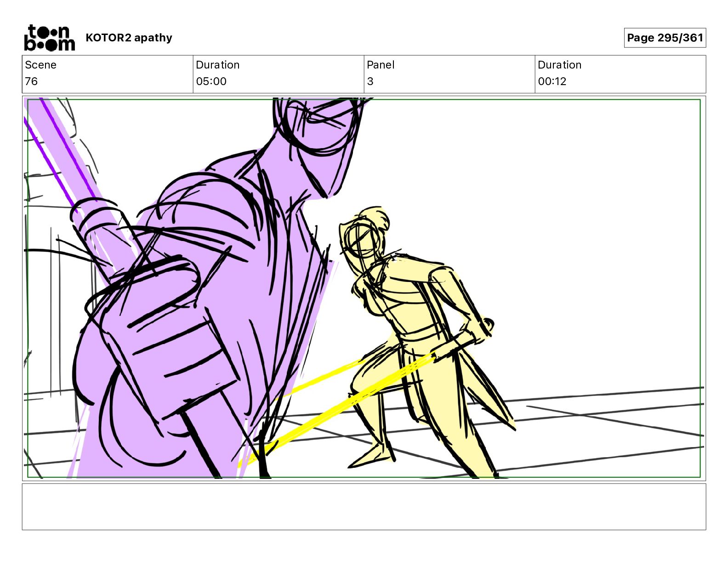The image size is (728, 563).
Task: Click the empty notes box below the panel
Action: click(364, 506)
